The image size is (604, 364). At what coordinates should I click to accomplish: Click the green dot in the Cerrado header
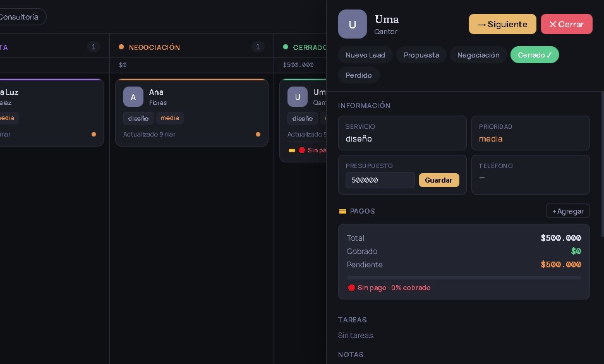[x=286, y=47]
